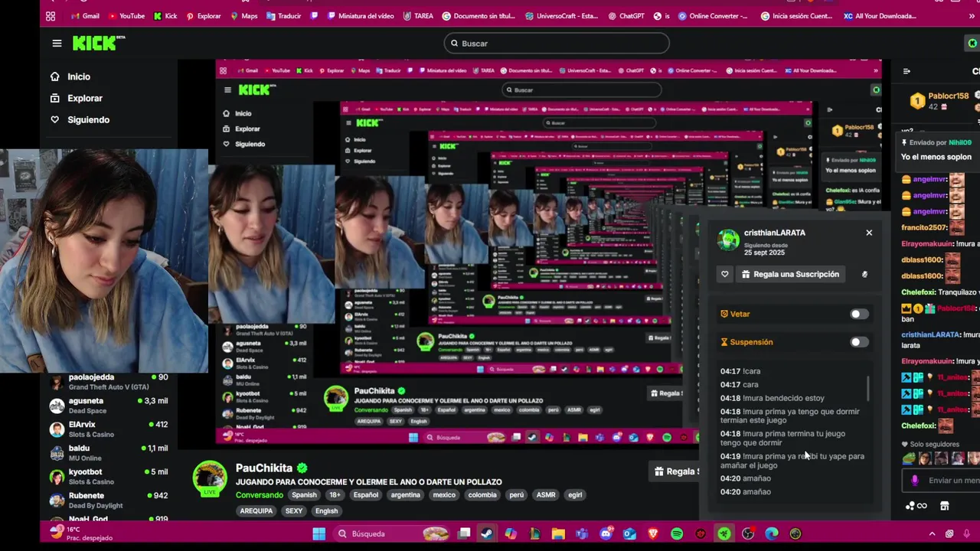This screenshot has width=980, height=551.
Task: Open the Conversando category link
Action: (259, 495)
